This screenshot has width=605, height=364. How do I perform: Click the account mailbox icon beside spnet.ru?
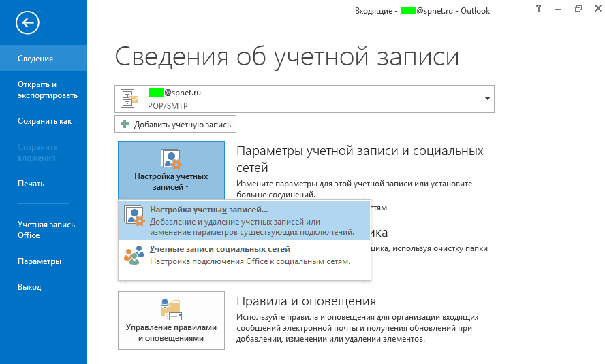(129, 99)
